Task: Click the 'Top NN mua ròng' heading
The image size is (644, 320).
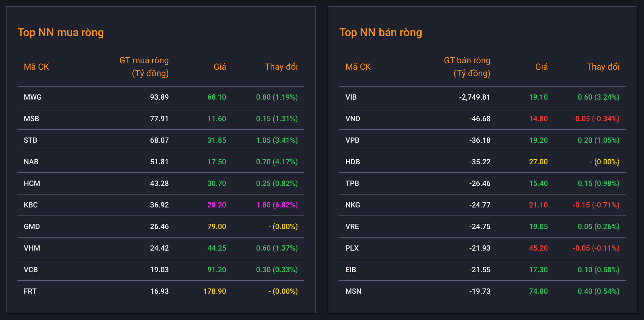Action: pos(61,33)
